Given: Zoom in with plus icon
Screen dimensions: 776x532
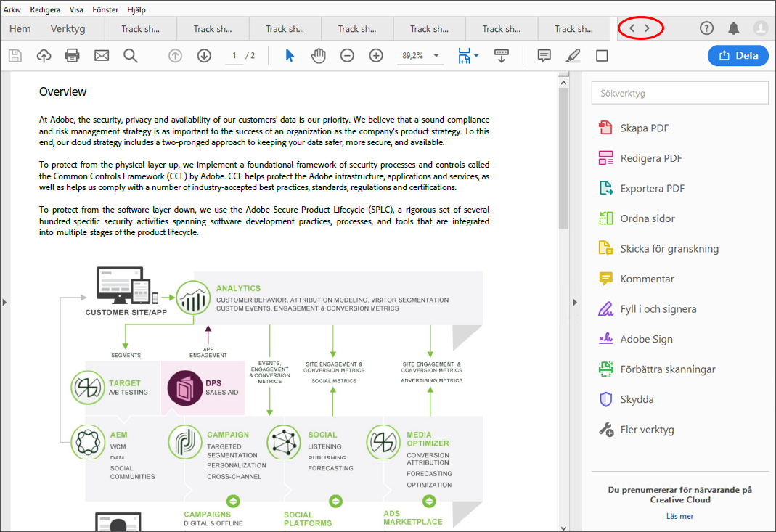Looking at the screenshot, I should [x=376, y=55].
